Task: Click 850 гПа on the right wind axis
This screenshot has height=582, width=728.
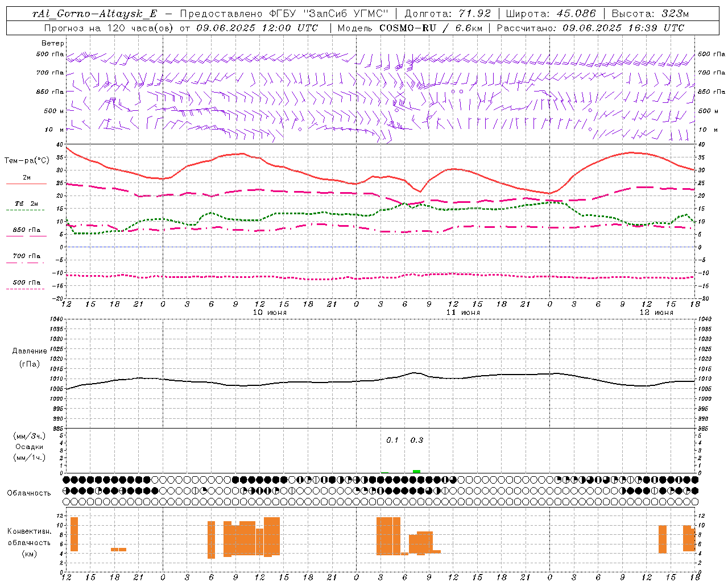Action: [712, 92]
